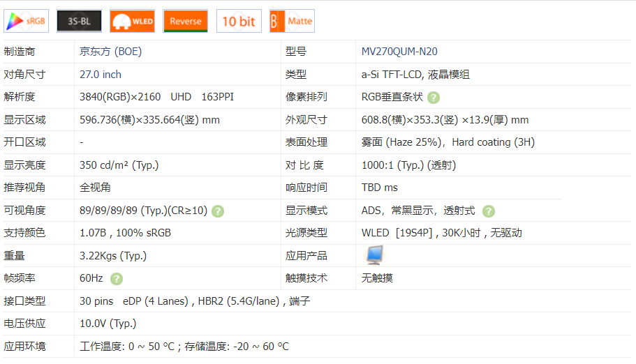Open help icon beside 60Hz frame rate
This screenshot has width=636, height=364.
(117, 279)
